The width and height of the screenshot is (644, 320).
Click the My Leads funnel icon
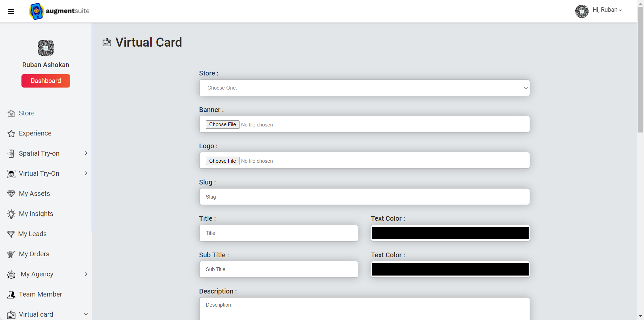pyautogui.click(x=11, y=234)
